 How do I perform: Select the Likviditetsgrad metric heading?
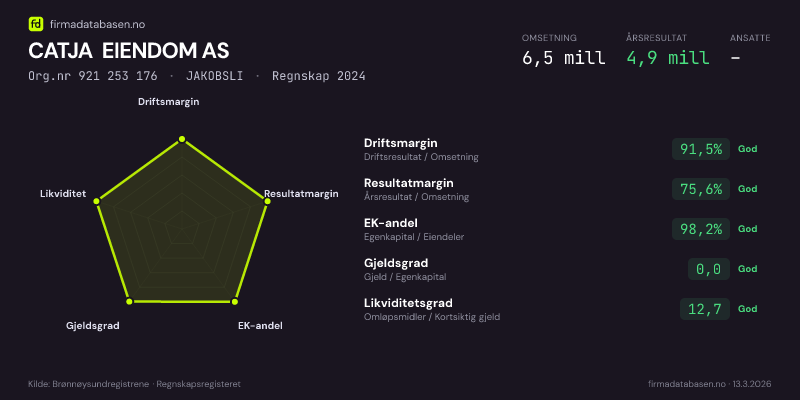tap(408, 303)
